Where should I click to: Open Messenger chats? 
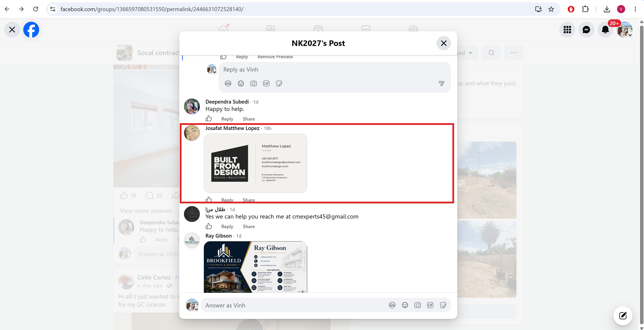pos(586,29)
